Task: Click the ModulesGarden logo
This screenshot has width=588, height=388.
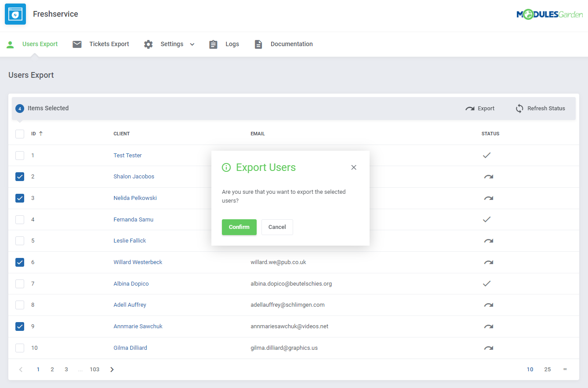Action: coord(550,15)
